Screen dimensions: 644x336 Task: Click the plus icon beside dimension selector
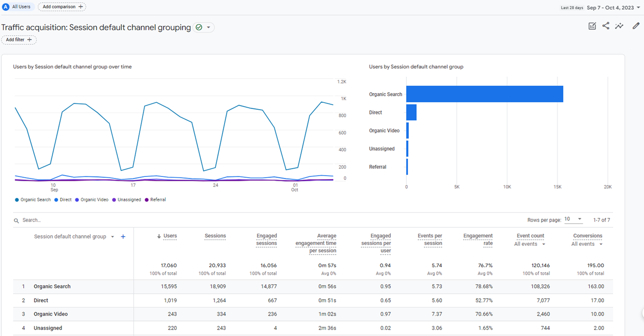[123, 237]
